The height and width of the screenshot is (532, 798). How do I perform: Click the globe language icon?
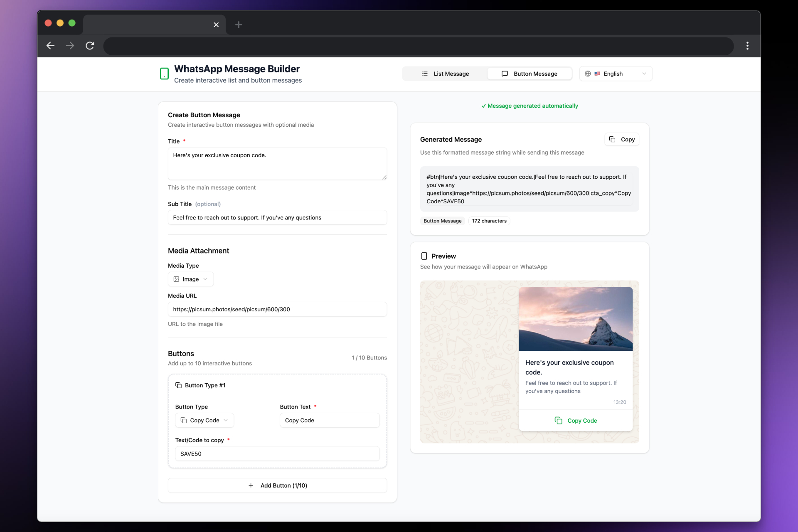tap(588, 74)
